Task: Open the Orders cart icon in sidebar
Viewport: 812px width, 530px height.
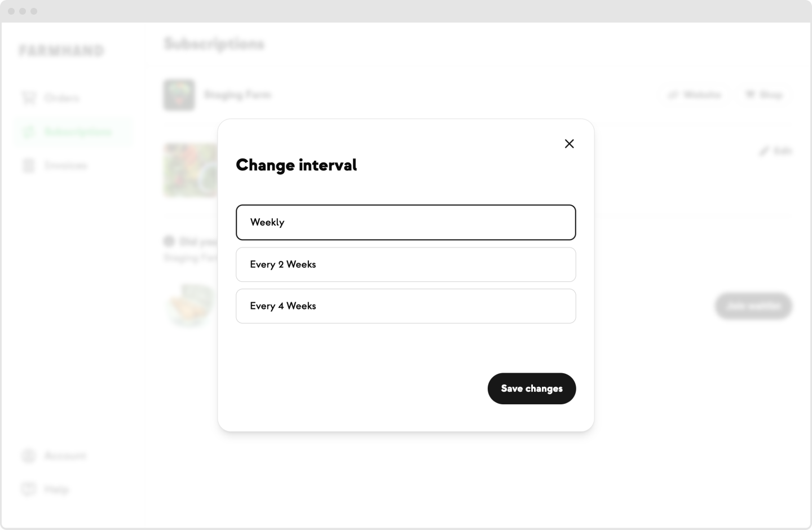Action: pos(29,98)
